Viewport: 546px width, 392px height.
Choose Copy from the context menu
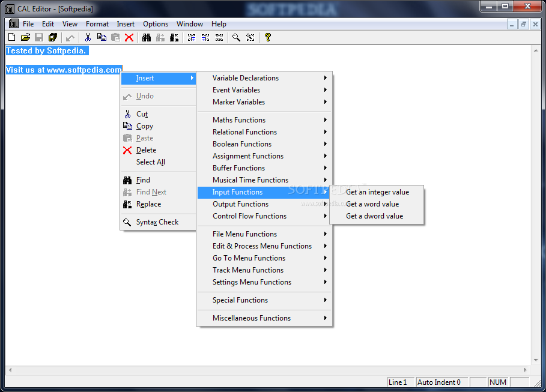pyautogui.click(x=159, y=126)
